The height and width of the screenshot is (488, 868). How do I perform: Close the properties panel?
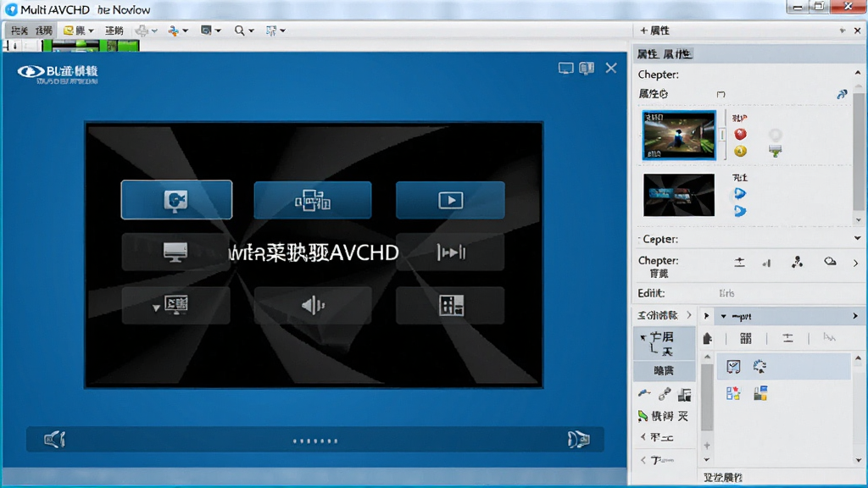click(x=858, y=30)
